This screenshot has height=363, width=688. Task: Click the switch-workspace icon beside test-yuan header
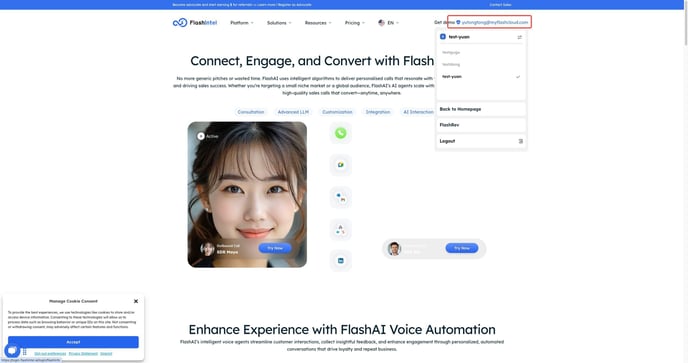(520, 37)
